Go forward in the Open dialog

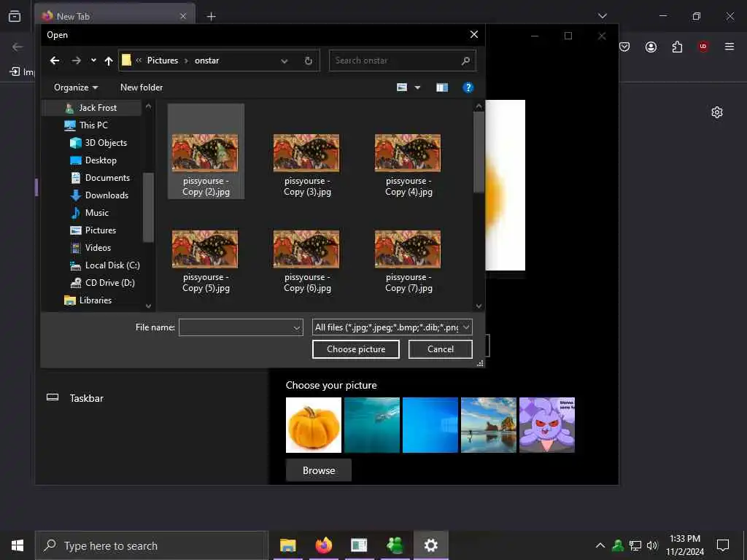pyautogui.click(x=76, y=61)
